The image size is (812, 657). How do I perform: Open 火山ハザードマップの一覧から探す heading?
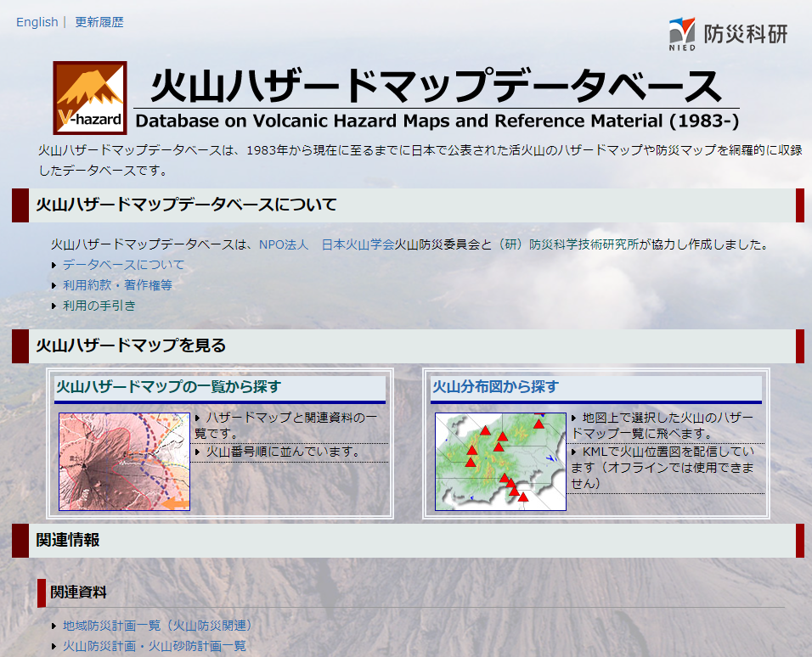(x=169, y=387)
